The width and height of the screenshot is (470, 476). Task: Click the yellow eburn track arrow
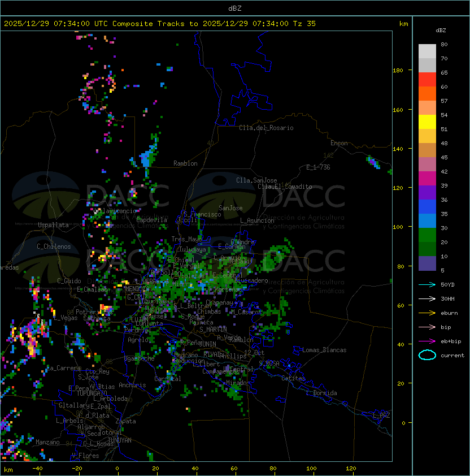427,313
